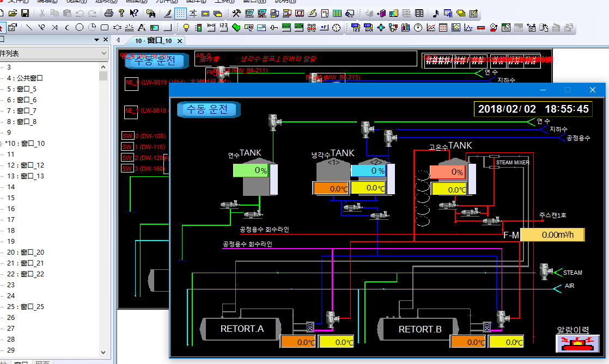The image size is (609, 364).
Task: Select 4 : 公共窗口 in the window list
Action: click(x=25, y=78)
